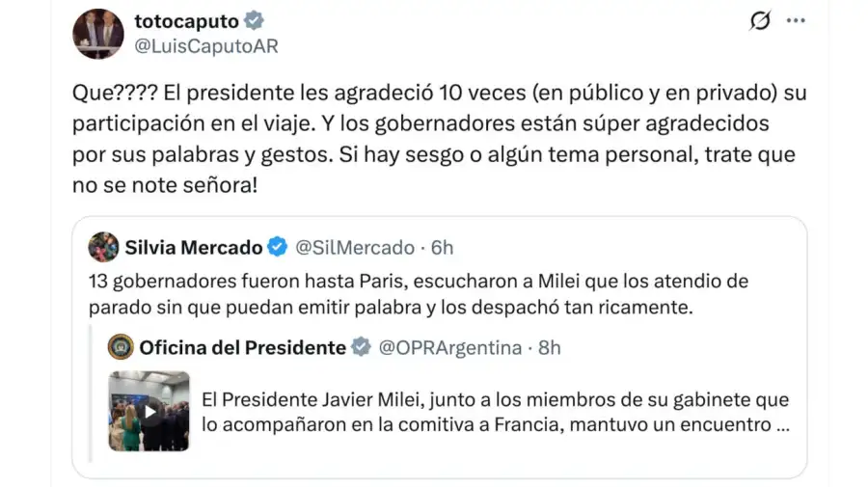Open Silvia Mercado's quoted tweet text
Image resolution: width=868 pixels, height=487 pixels.
coord(419,294)
